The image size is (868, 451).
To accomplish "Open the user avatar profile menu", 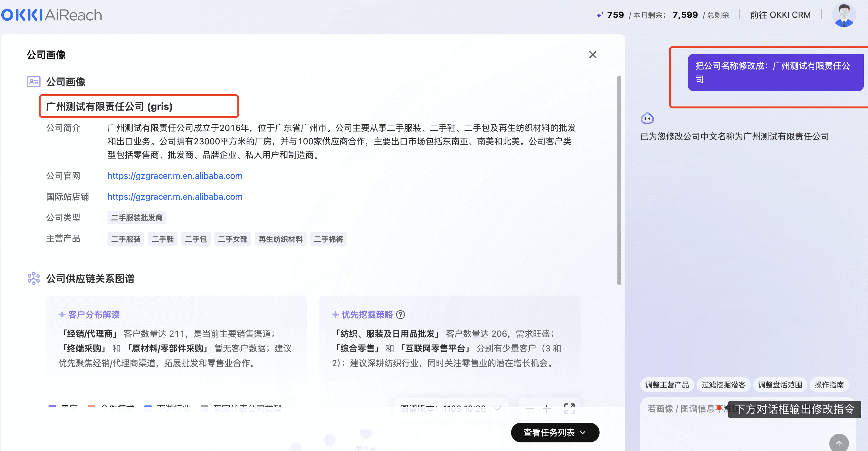I will pos(843,15).
